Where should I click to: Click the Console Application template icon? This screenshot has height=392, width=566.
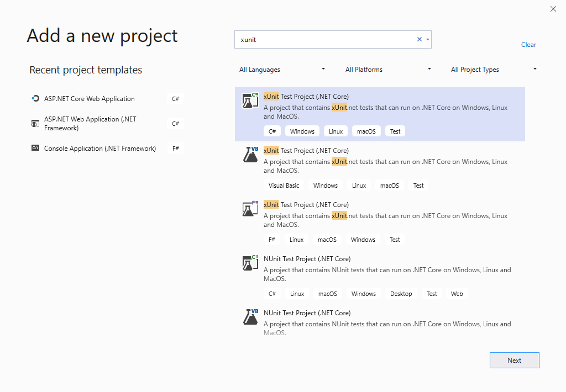[35, 148]
